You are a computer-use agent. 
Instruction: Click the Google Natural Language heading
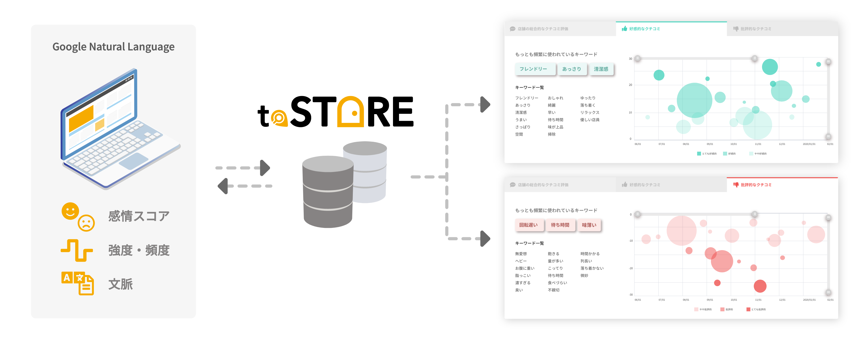pos(113,47)
